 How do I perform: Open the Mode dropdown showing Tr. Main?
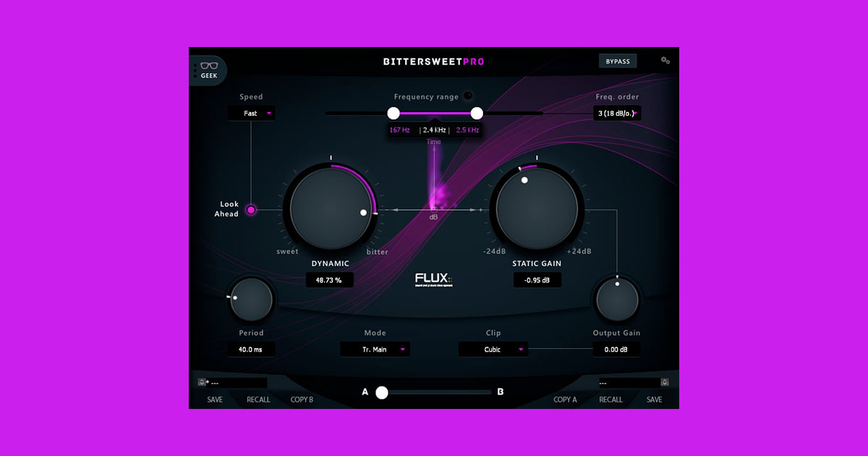[375, 350]
